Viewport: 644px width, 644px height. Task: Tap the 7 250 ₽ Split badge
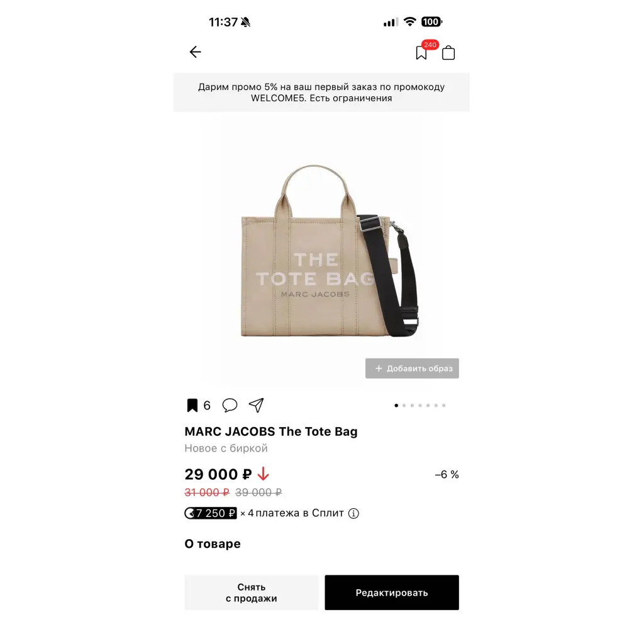coord(211,513)
